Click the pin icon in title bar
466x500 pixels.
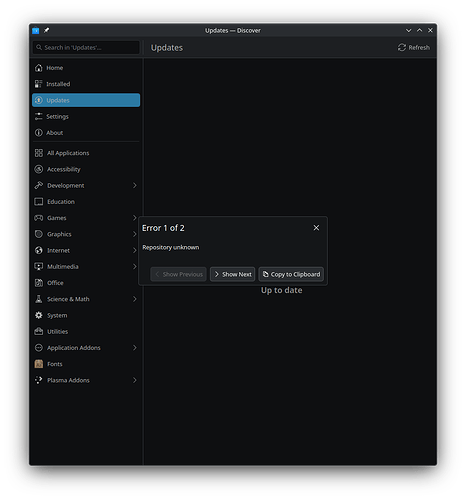[47, 30]
